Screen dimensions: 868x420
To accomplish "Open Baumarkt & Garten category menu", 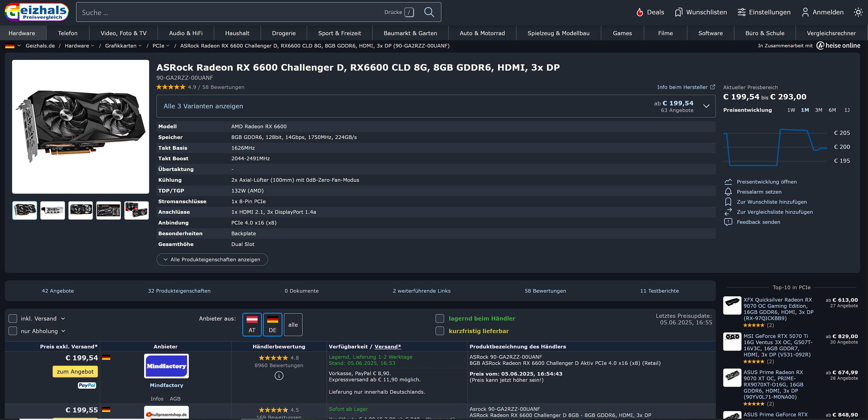I will tap(410, 33).
